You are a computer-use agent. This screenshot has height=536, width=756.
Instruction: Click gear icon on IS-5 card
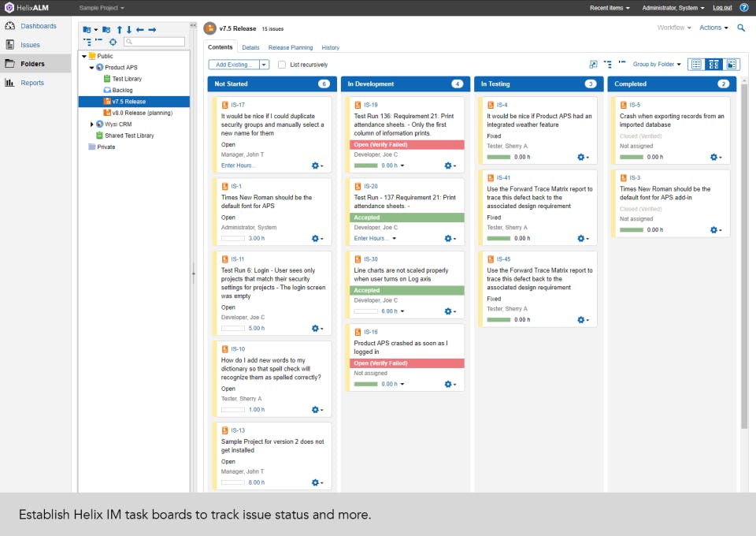[x=716, y=158]
